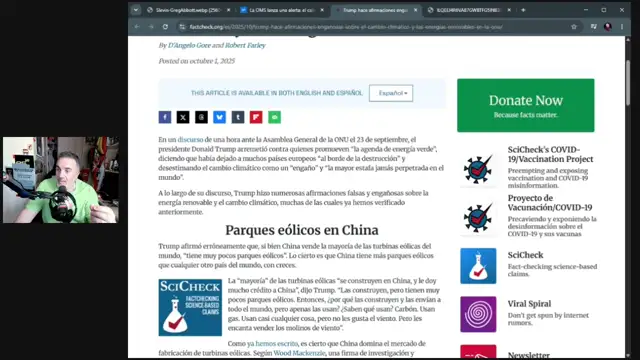The width and height of the screenshot is (640, 360).
Task: Open a new browser tab
Action: (523, 10)
